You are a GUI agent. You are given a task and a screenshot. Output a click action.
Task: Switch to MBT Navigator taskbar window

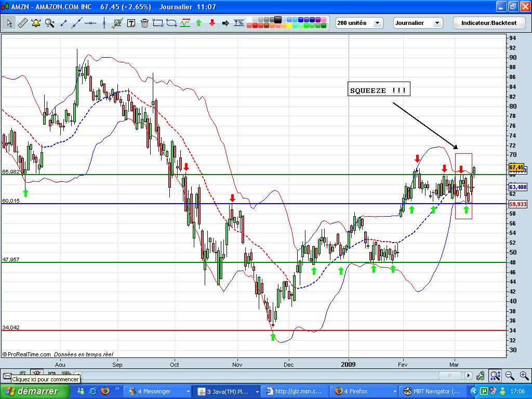click(433, 391)
